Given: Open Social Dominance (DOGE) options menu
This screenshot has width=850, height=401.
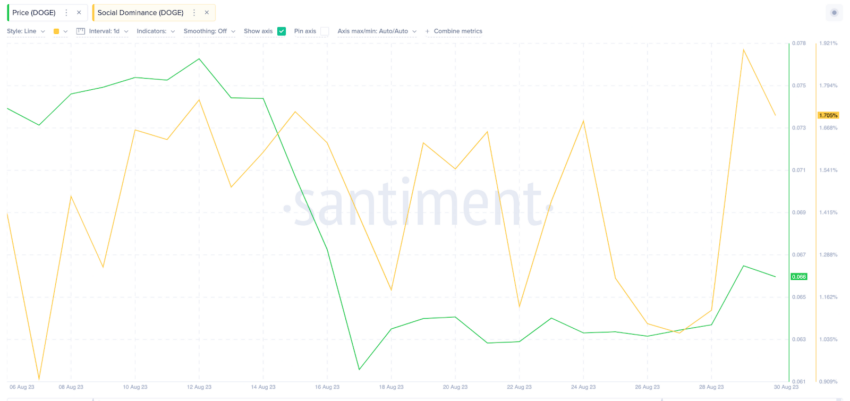Looking at the screenshot, I should pos(194,12).
